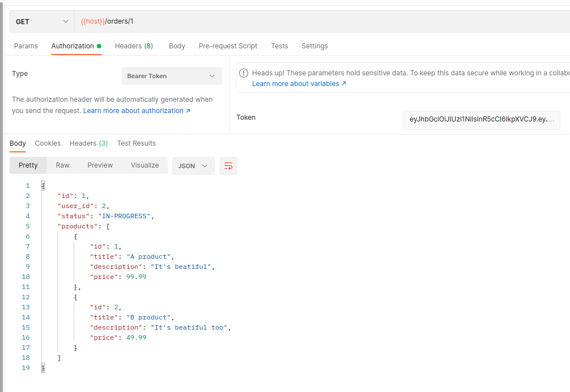Open the JSON format dropdown

(x=194, y=166)
